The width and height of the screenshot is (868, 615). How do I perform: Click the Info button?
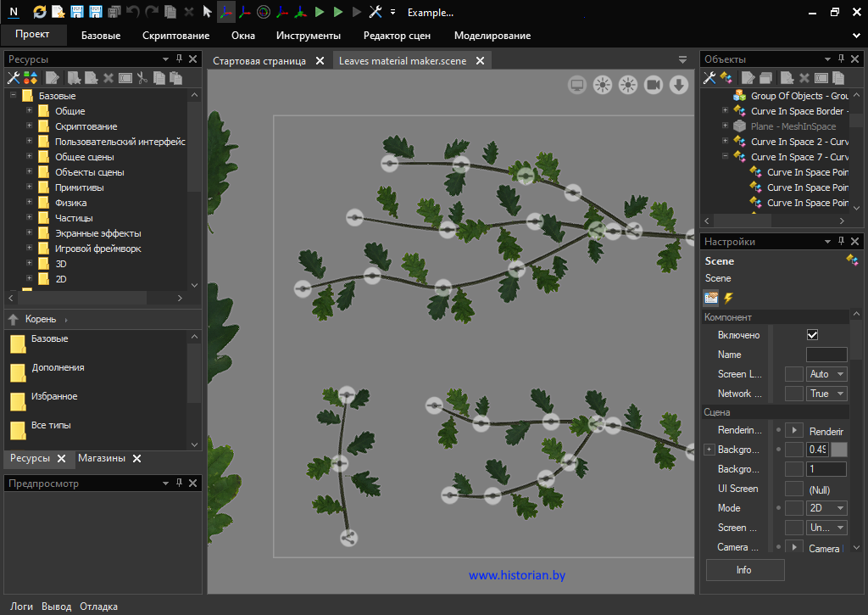point(744,570)
